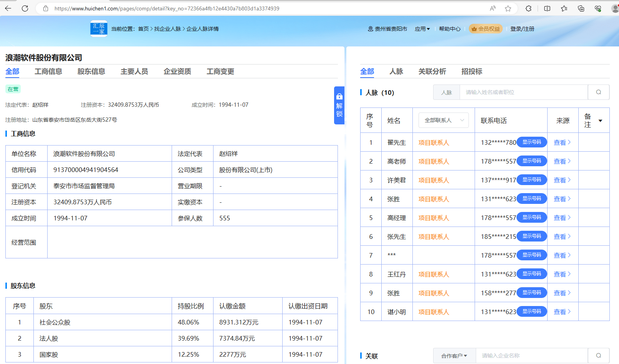Search contacts with magnifier icon
Viewport: 619px width, 364px height.
point(599,92)
